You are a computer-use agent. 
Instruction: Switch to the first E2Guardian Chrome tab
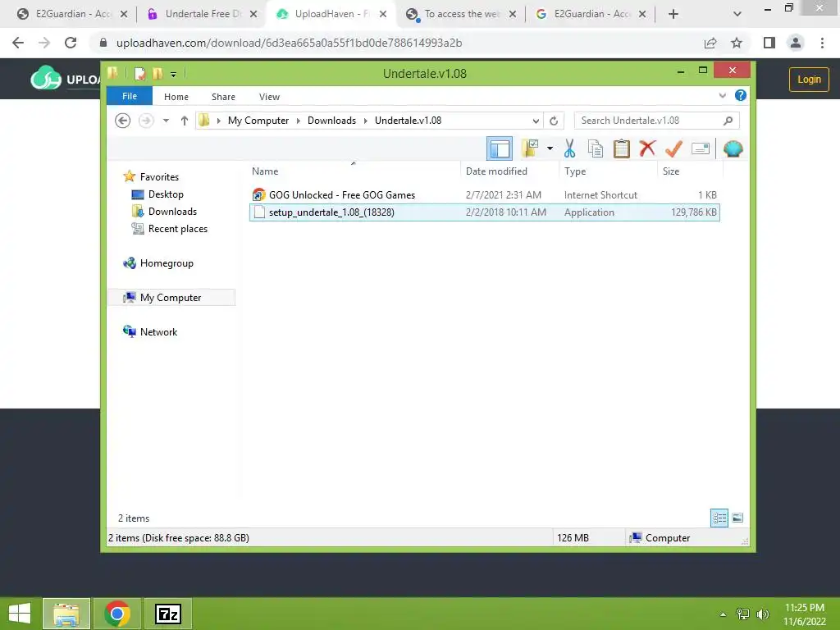point(72,14)
